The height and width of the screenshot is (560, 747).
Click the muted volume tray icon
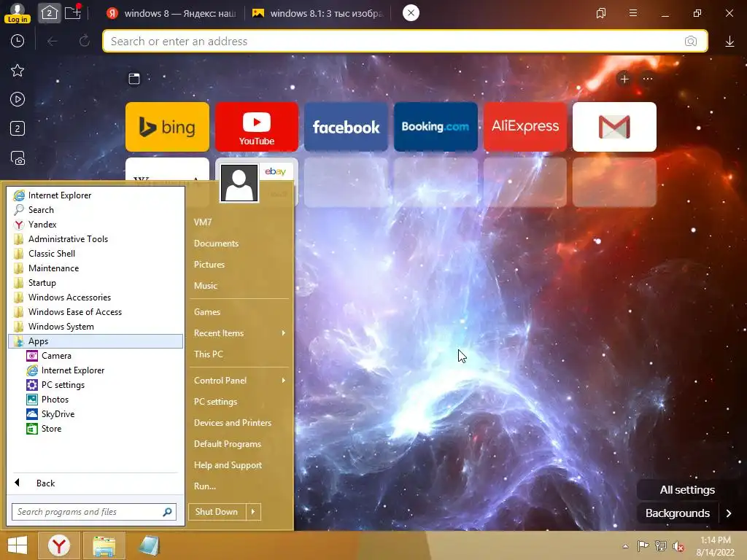[678, 545]
